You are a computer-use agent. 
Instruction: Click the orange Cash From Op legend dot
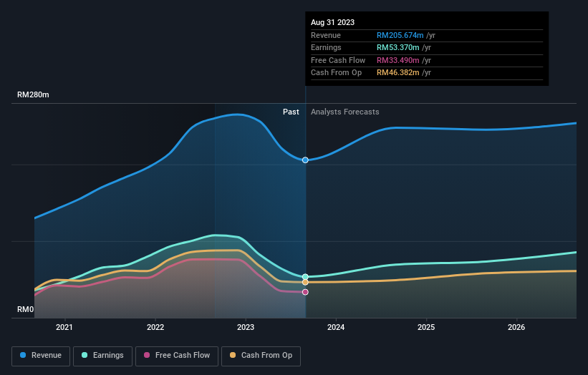233,355
